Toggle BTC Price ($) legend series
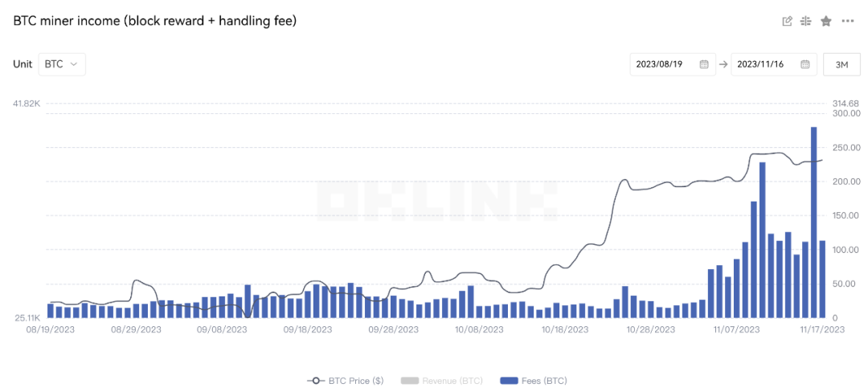This screenshot has height=392, width=868. [x=346, y=381]
